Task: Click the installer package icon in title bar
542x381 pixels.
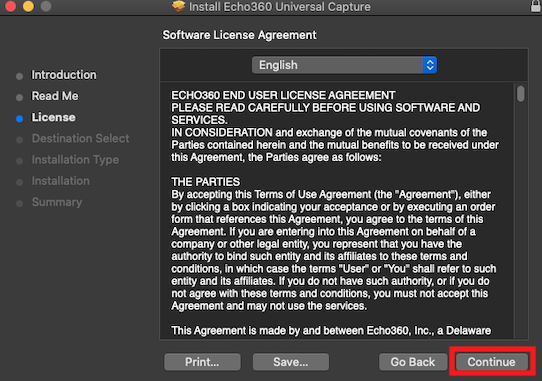Action: pos(179,6)
